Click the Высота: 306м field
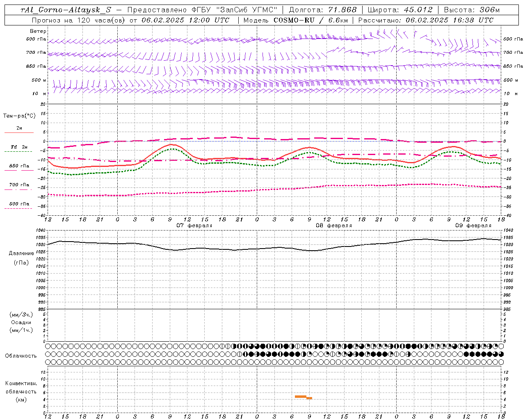 (x=472, y=10)
